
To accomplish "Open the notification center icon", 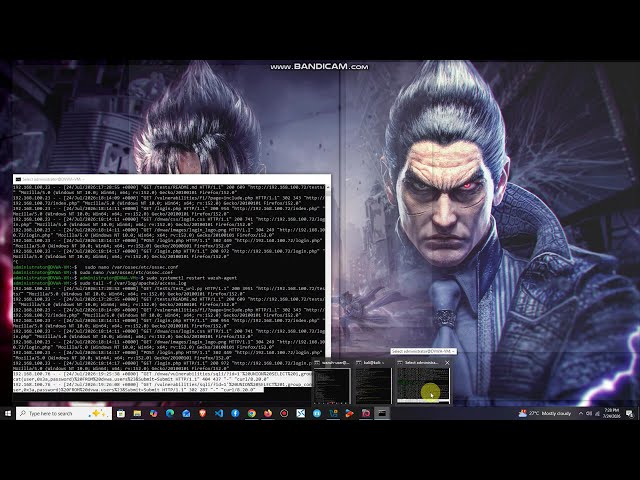I will 630,414.
